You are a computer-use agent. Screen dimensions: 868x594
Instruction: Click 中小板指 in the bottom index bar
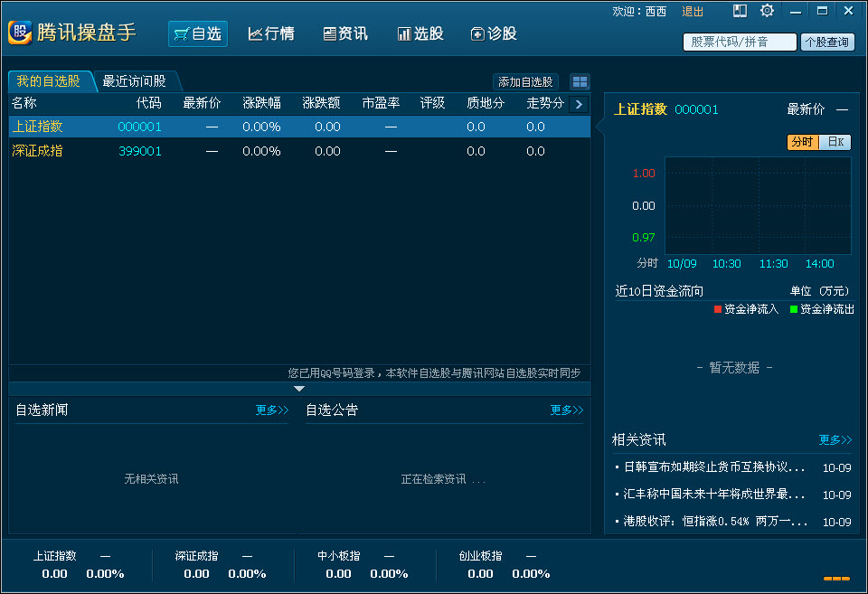point(339,556)
